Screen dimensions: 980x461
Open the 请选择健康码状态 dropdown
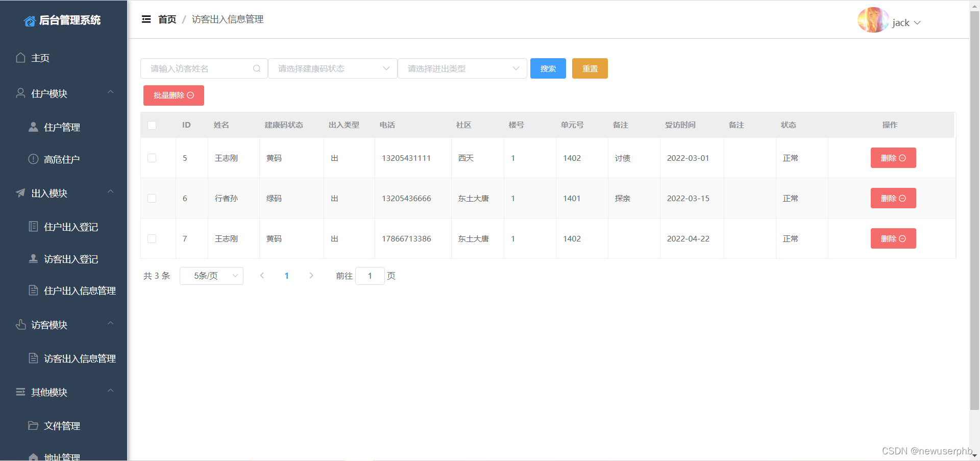pos(333,68)
